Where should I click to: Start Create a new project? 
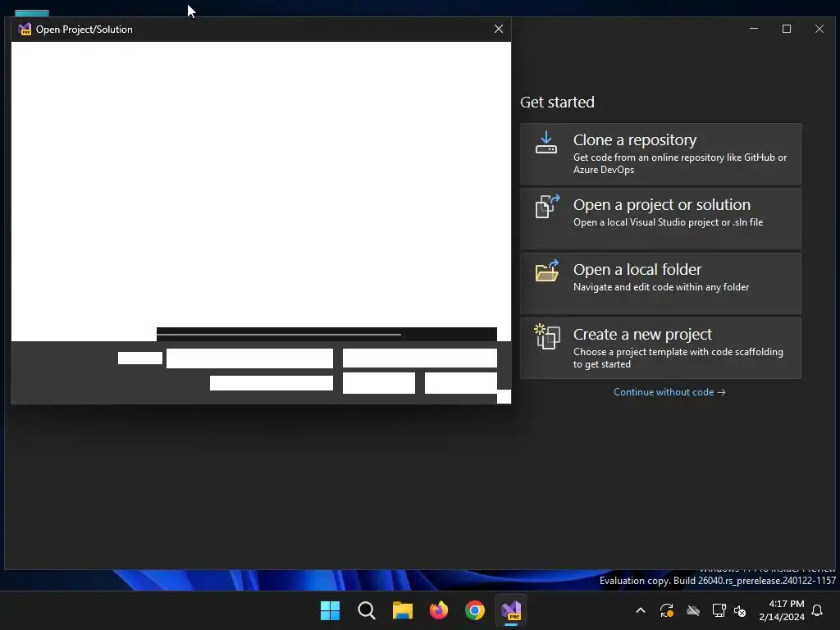660,348
